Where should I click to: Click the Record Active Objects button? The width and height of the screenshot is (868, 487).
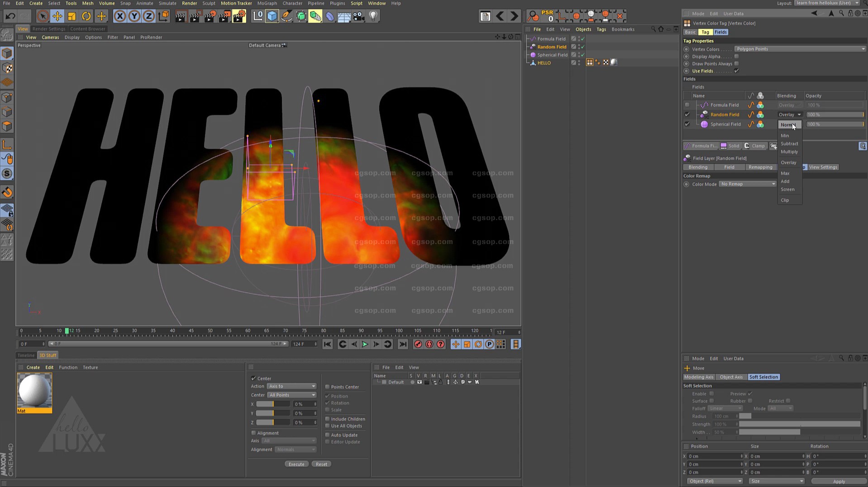coord(418,345)
